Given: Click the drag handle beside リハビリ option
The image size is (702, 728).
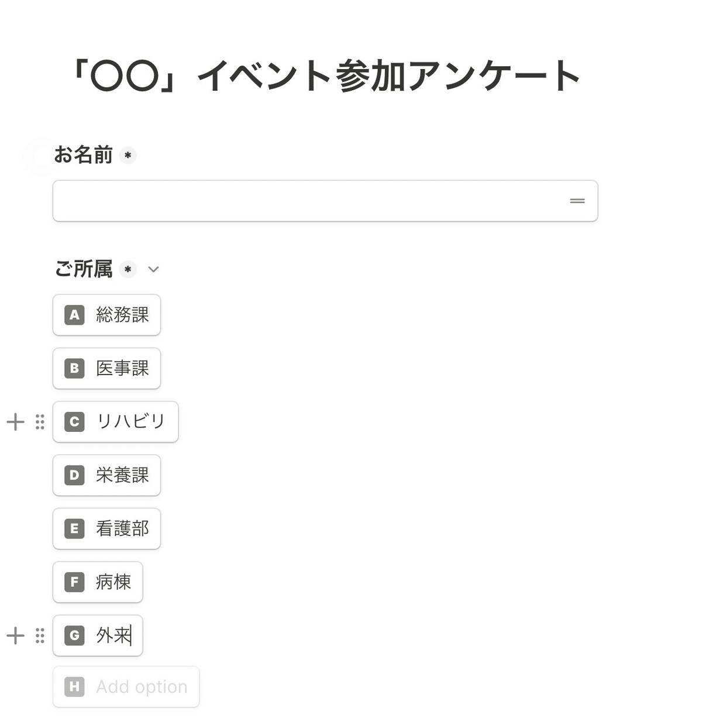Looking at the screenshot, I should (x=40, y=422).
